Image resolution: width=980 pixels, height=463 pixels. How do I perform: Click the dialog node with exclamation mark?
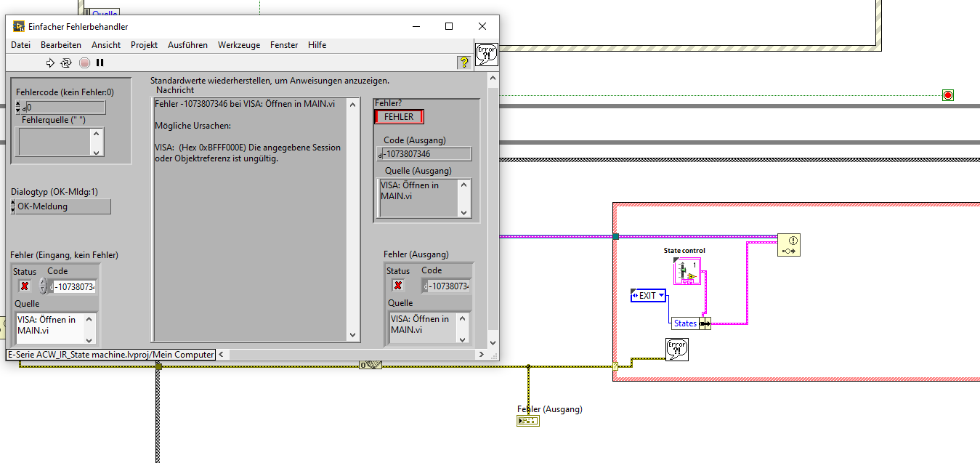(x=788, y=245)
